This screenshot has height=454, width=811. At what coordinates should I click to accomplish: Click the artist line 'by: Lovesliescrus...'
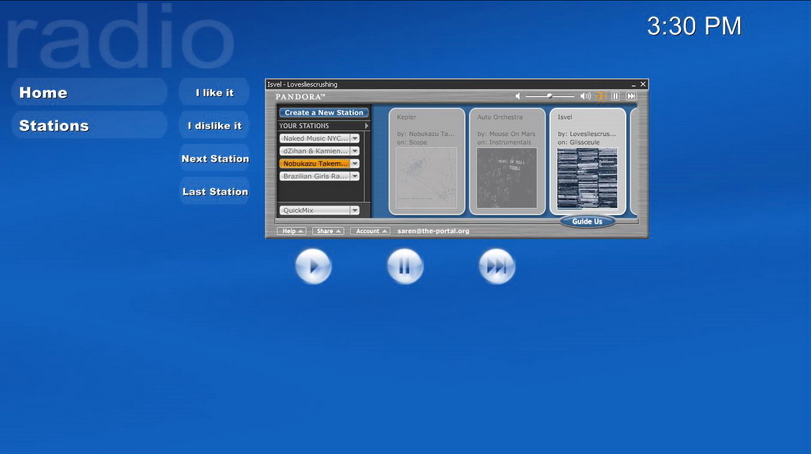tap(587, 134)
